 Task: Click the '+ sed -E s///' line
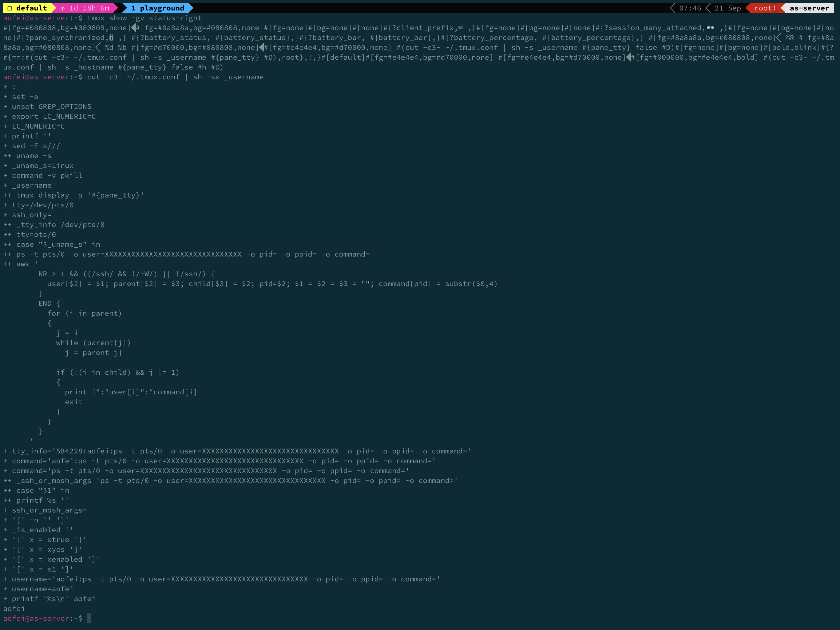(x=32, y=146)
